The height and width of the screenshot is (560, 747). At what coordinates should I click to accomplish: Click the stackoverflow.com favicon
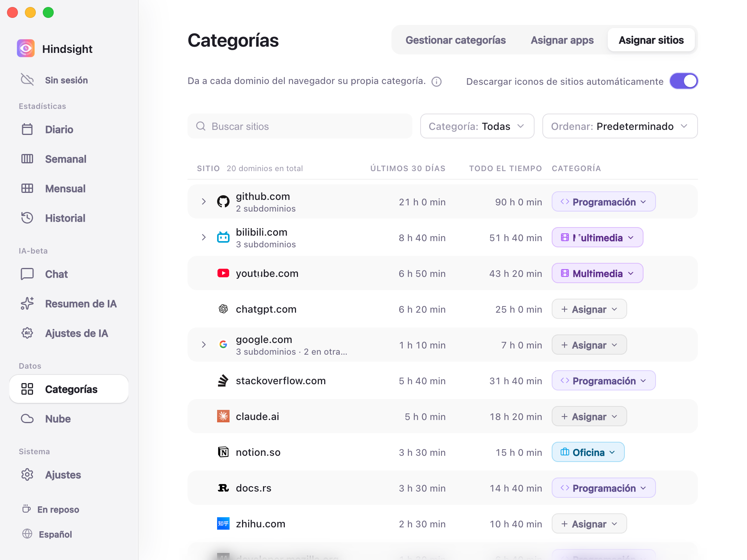[223, 380]
